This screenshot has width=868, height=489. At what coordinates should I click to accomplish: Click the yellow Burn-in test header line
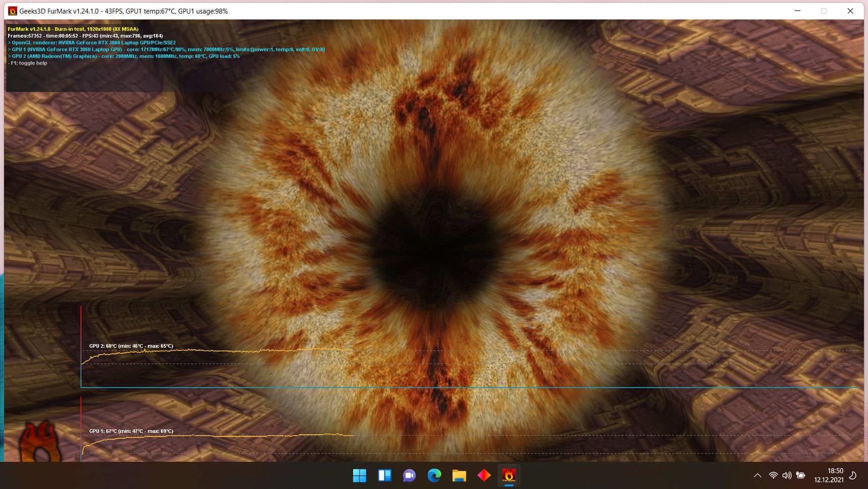pos(73,29)
